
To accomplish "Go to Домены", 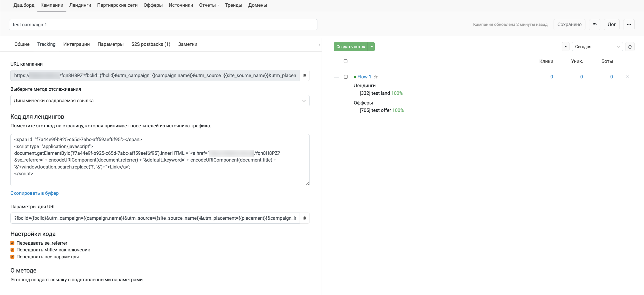I will 258,5.
